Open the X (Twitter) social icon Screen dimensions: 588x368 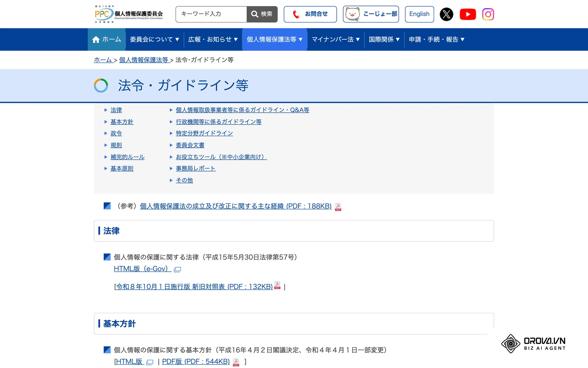(x=446, y=14)
